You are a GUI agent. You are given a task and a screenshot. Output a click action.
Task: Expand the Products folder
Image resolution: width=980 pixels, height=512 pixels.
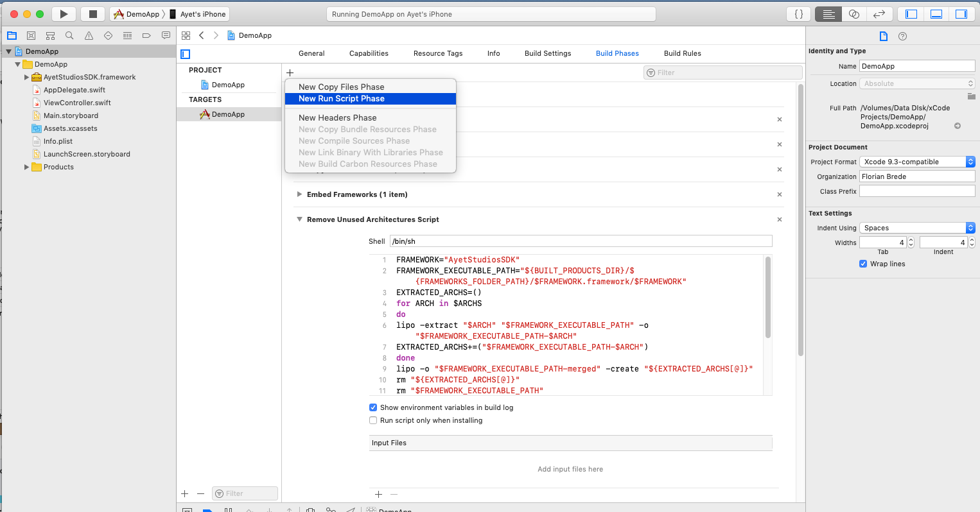tap(26, 167)
